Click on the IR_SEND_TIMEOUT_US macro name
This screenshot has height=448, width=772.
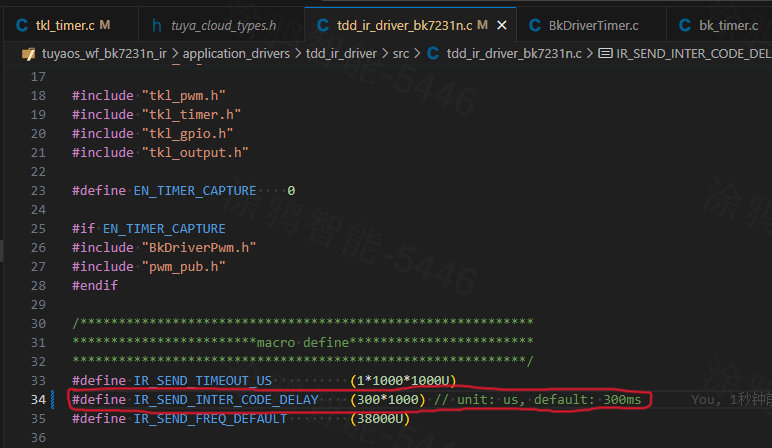pos(202,381)
